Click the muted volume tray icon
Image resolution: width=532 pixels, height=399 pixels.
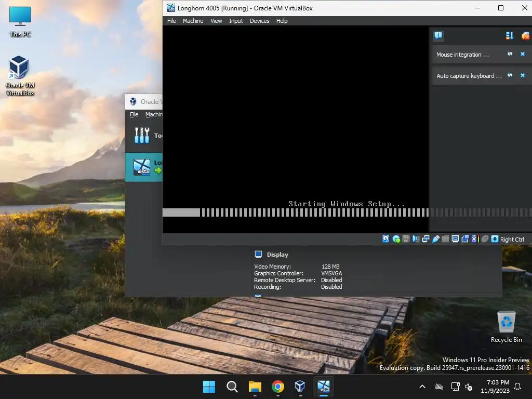coord(469,387)
